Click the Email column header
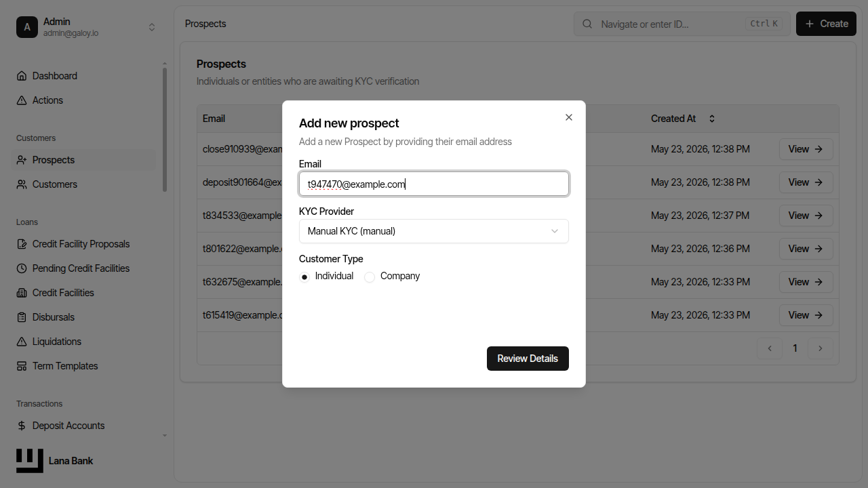The height and width of the screenshot is (488, 868). [x=214, y=119]
